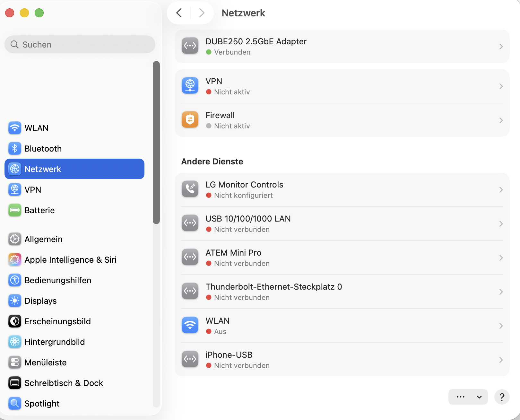Select Batterie in the sidebar
Image resolution: width=520 pixels, height=420 pixels.
pos(39,210)
